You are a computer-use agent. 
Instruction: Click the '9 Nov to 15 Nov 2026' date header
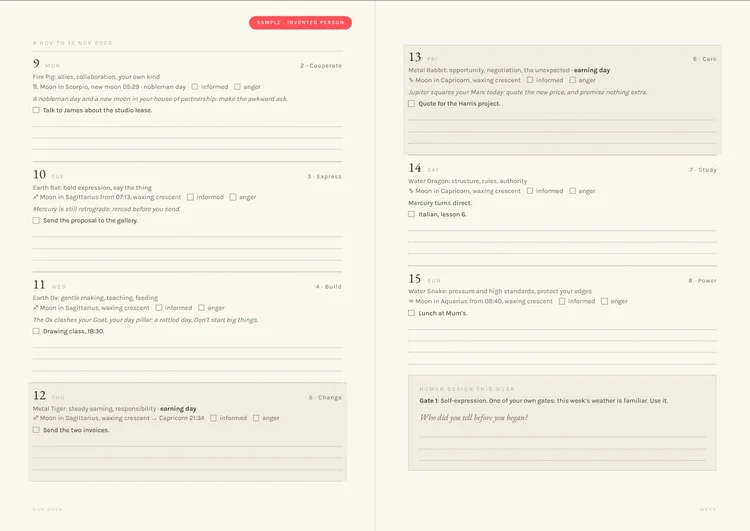72,43
